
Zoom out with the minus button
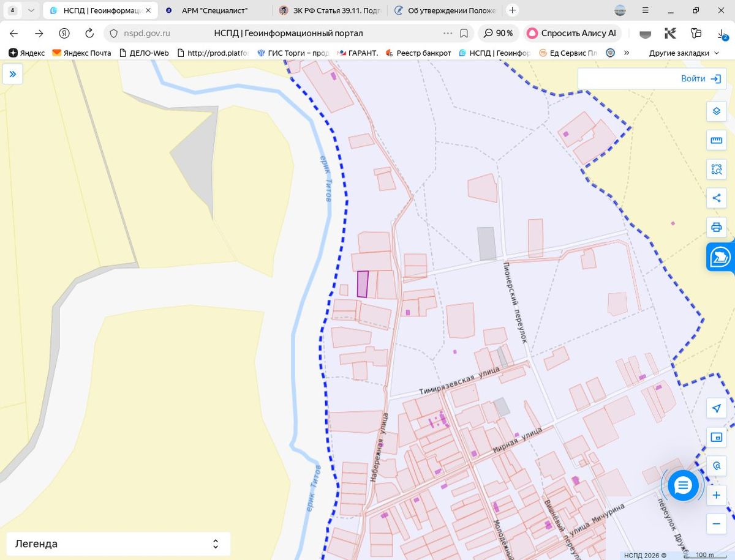pos(716,524)
